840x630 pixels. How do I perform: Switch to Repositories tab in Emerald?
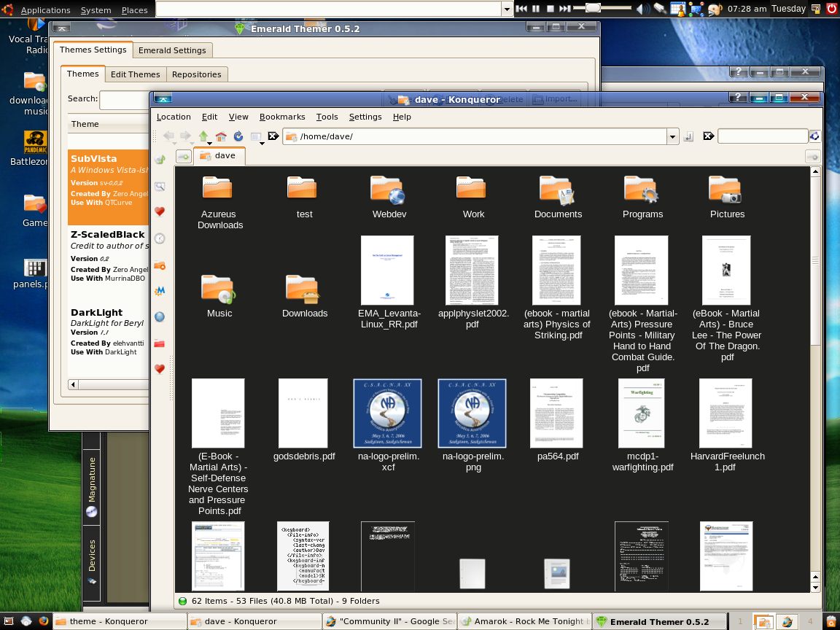pyautogui.click(x=197, y=74)
